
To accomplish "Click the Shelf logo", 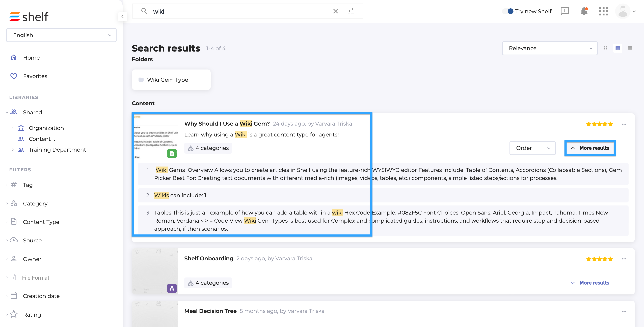I will [x=29, y=17].
